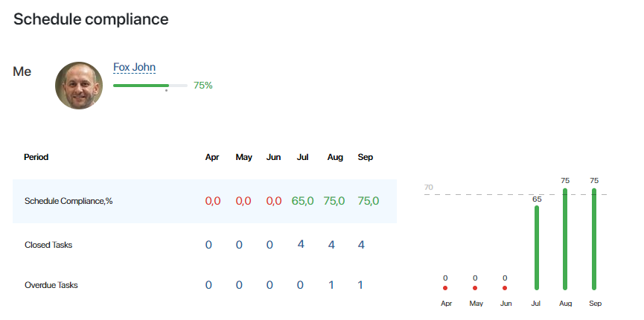Select the Schedule Compliance,% row label
Viewport: 644px width, 320px height.
point(68,201)
